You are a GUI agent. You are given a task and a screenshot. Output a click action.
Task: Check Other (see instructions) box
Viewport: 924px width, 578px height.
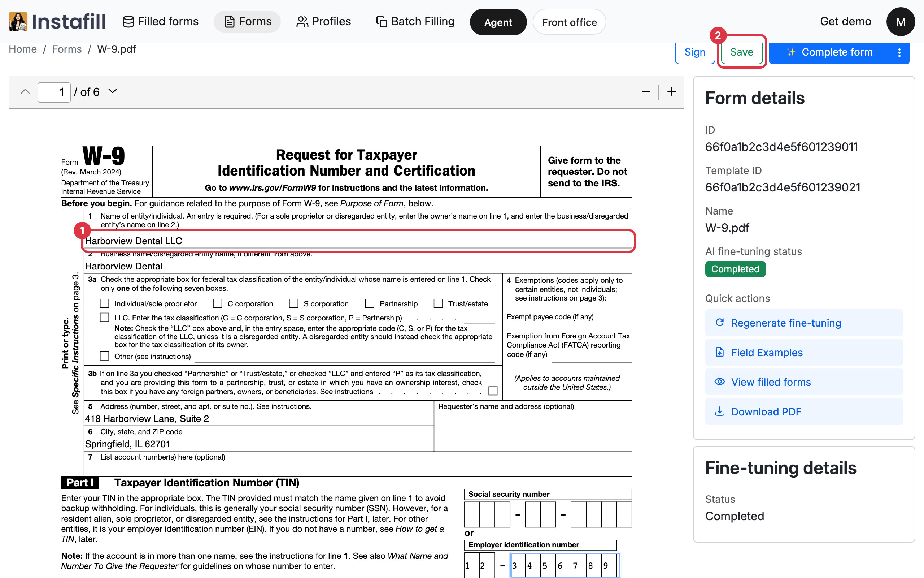104,356
